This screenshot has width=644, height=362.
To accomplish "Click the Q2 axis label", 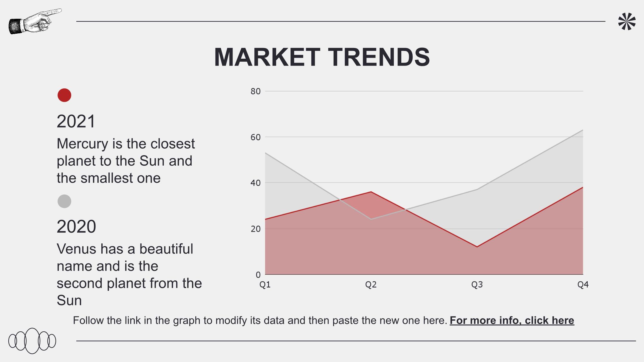I will pos(371,285).
